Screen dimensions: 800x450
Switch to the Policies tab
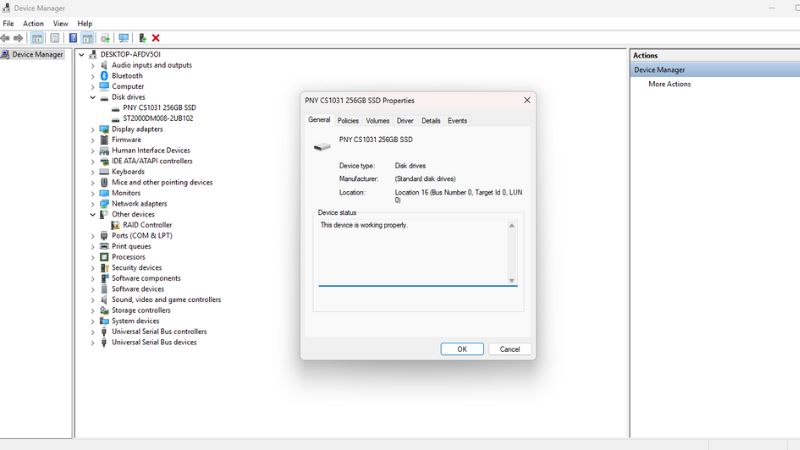348,121
